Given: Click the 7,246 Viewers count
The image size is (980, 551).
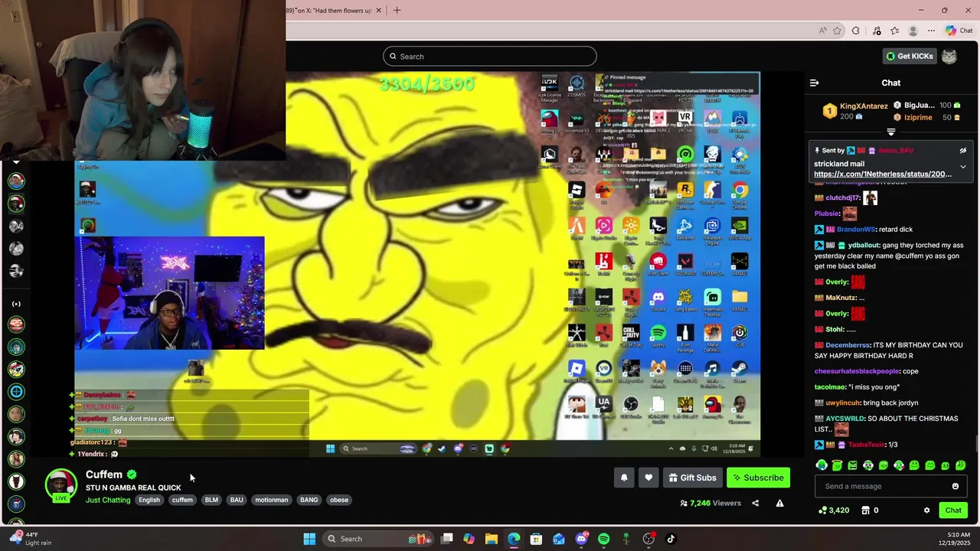Looking at the screenshot, I should pyautogui.click(x=710, y=503).
